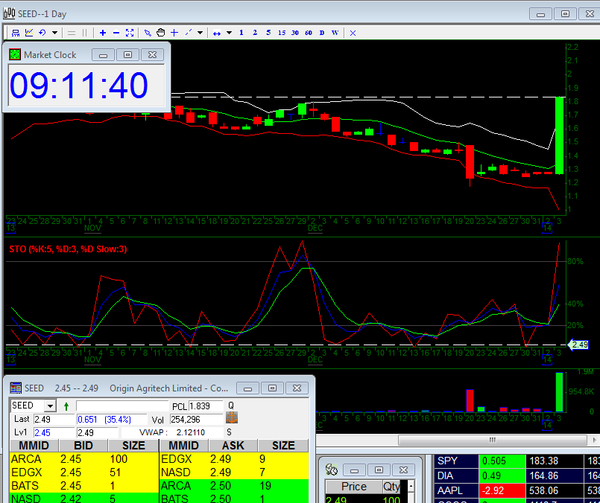
Task: Open the dropdown next to refresh icon
Action: (55, 33)
